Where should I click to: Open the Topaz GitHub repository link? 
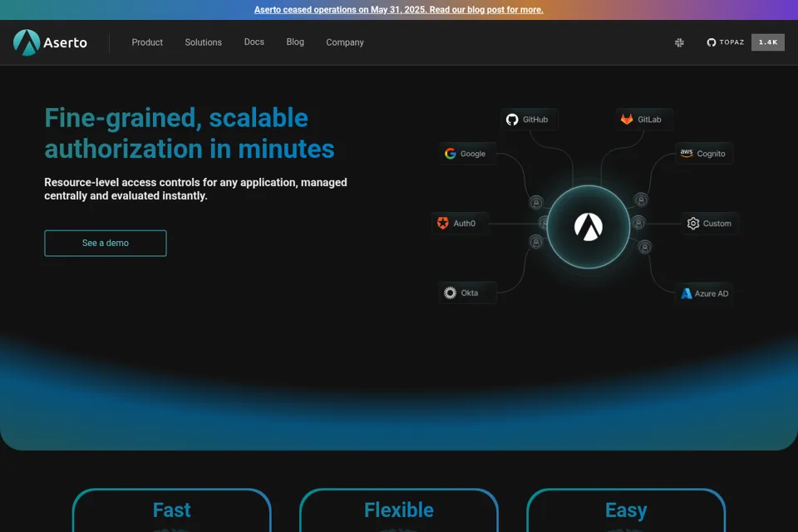click(726, 42)
